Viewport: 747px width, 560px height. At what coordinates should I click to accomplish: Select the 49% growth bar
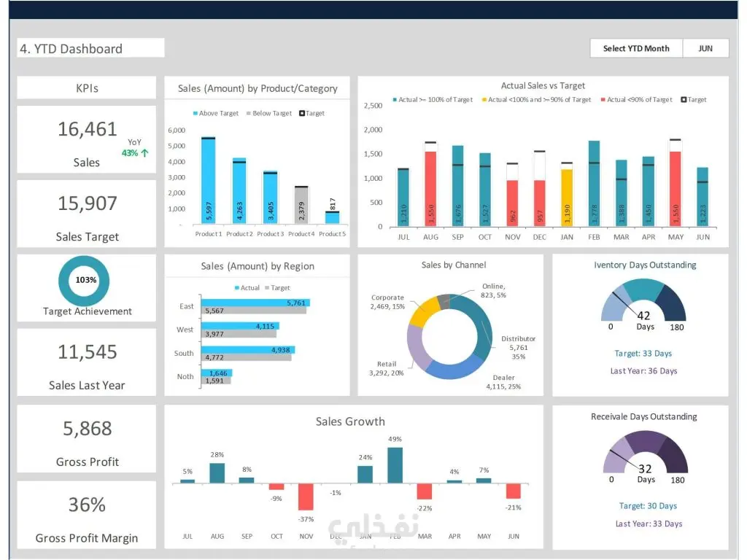click(395, 465)
